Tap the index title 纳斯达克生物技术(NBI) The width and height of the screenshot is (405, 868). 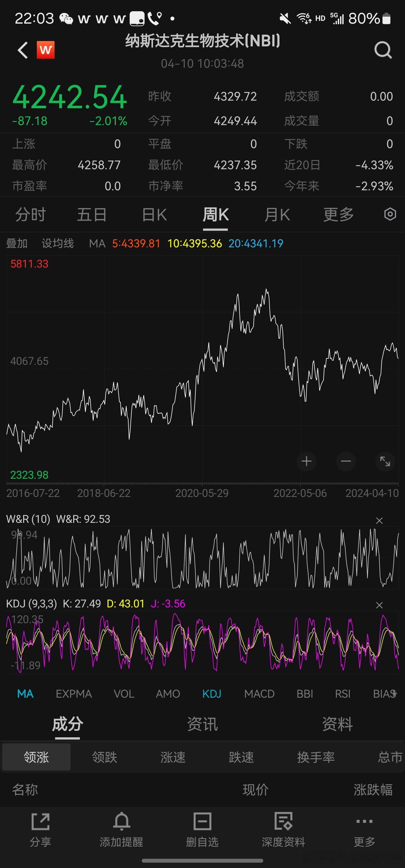click(203, 41)
